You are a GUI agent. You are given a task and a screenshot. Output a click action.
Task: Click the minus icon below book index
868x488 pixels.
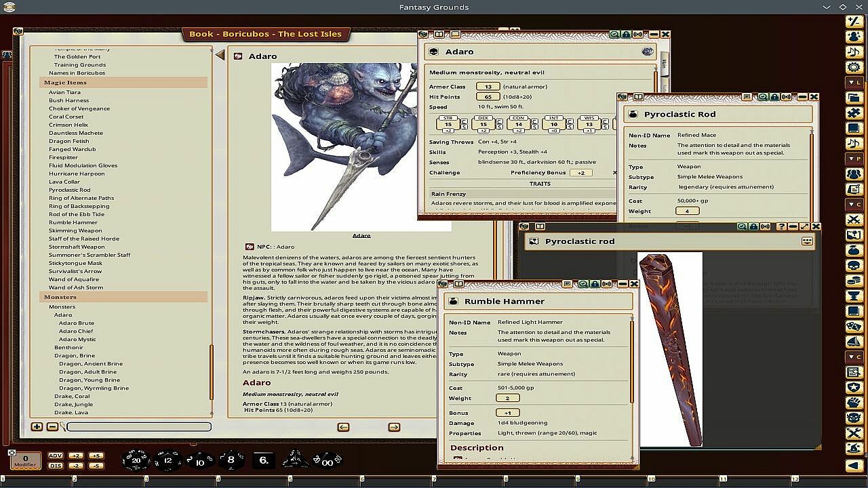(52, 426)
